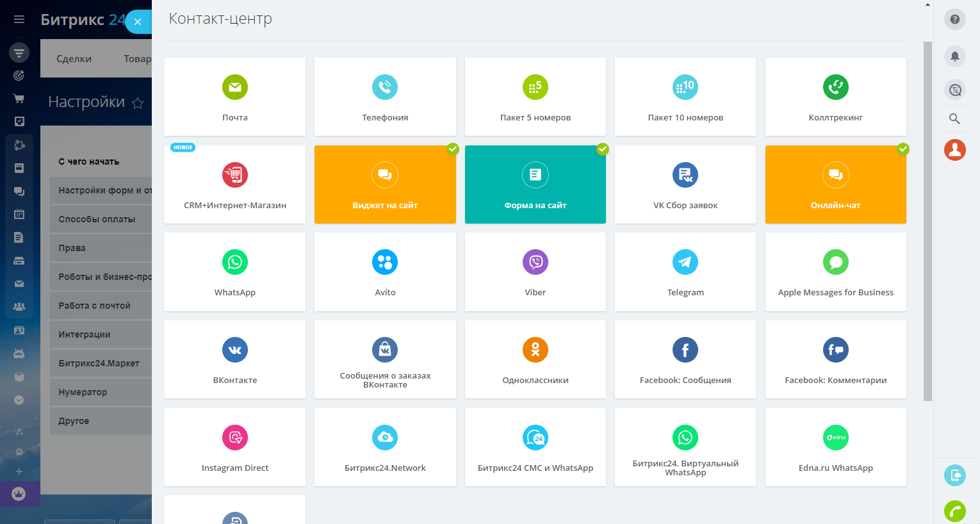Click the green phone call button
This screenshot has width=980, height=524.
pos(955,511)
